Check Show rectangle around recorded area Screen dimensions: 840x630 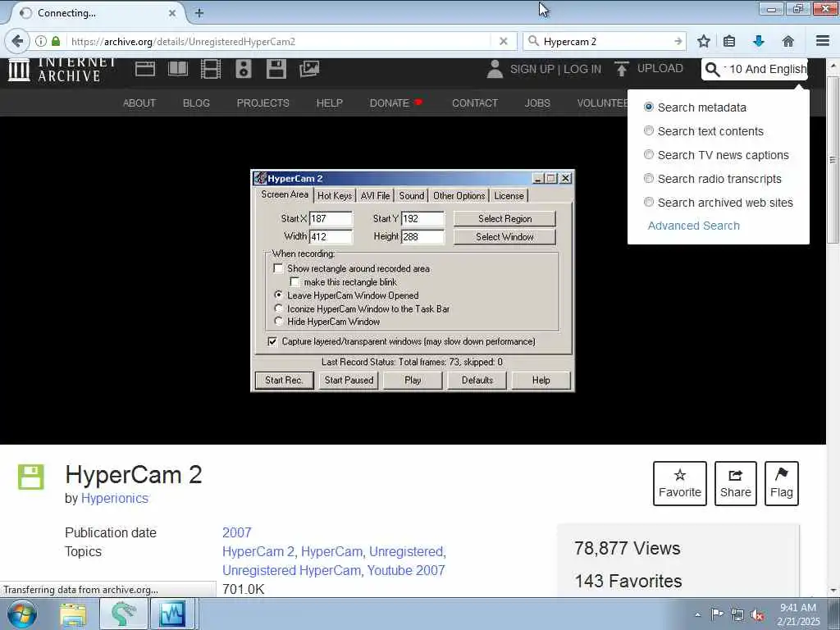[x=278, y=268]
